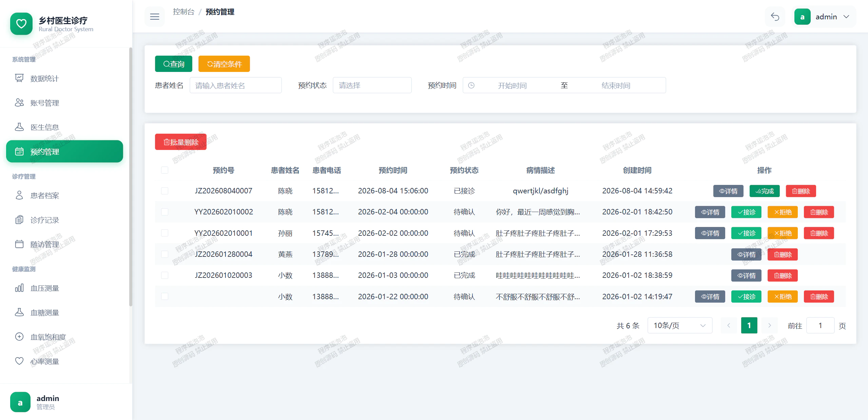Click the 诊疗记录 document icon

[19, 219]
